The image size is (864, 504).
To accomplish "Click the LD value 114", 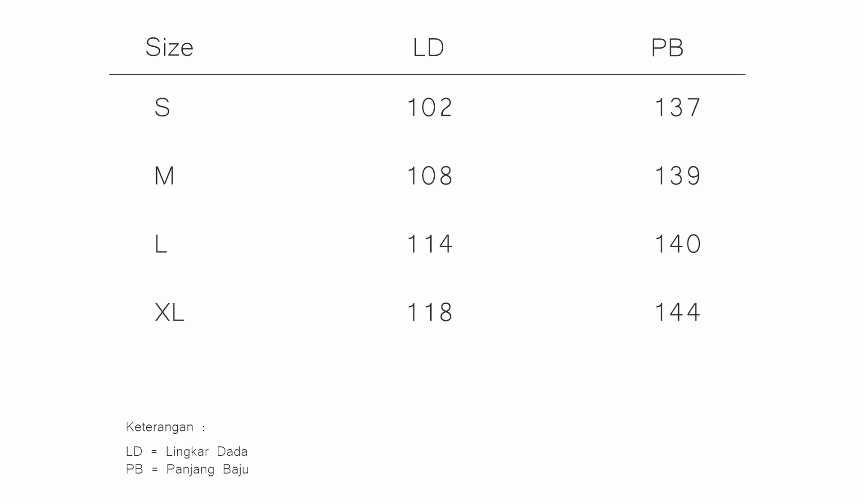I will [x=429, y=244].
